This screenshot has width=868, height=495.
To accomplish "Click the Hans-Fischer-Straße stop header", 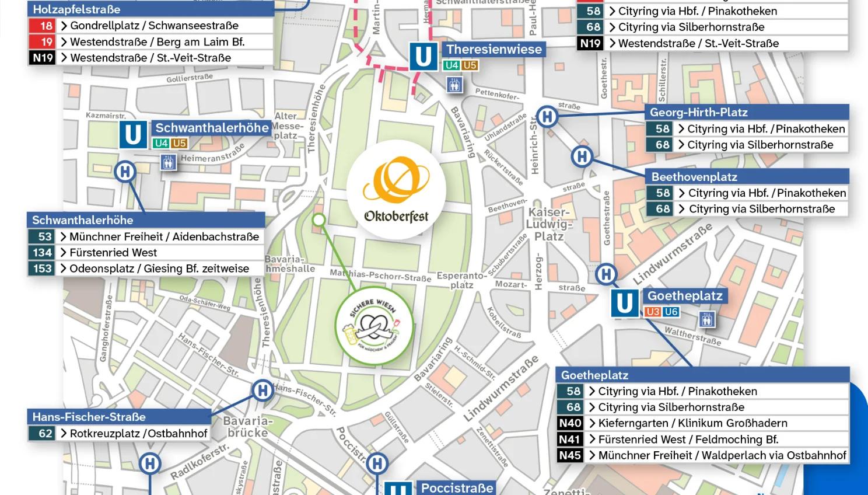I will click(x=119, y=417).
